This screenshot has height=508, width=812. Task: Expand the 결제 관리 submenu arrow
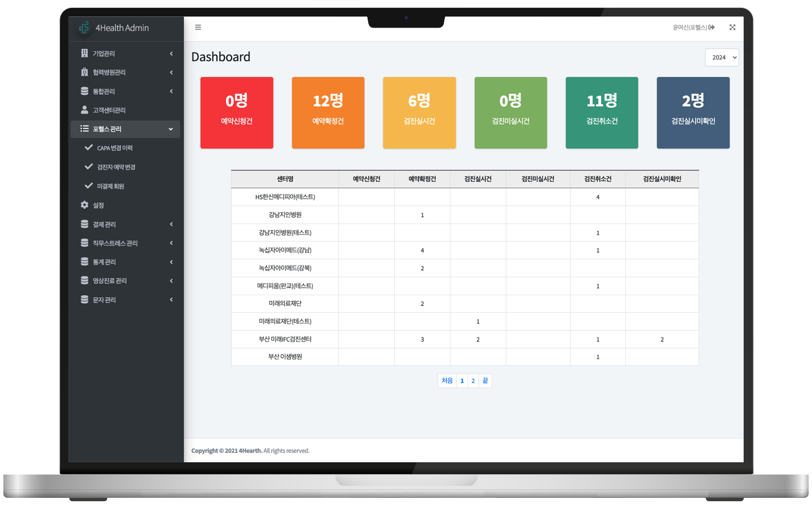pos(171,224)
